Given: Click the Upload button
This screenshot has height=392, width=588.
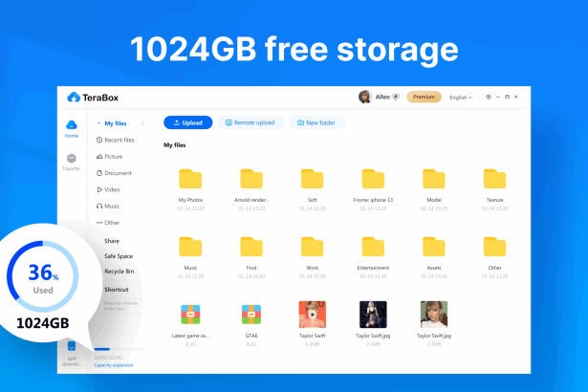Looking at the screenshot, I should tap(188, 122).
